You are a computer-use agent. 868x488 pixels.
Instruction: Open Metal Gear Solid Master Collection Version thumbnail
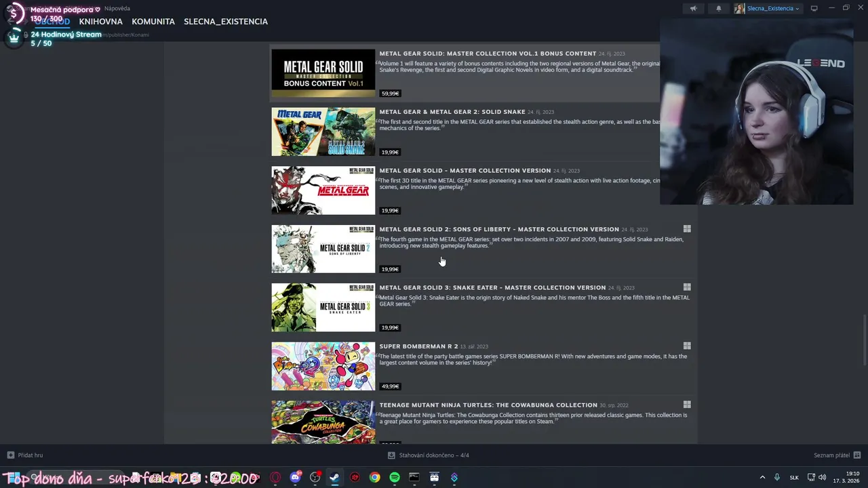323,190
